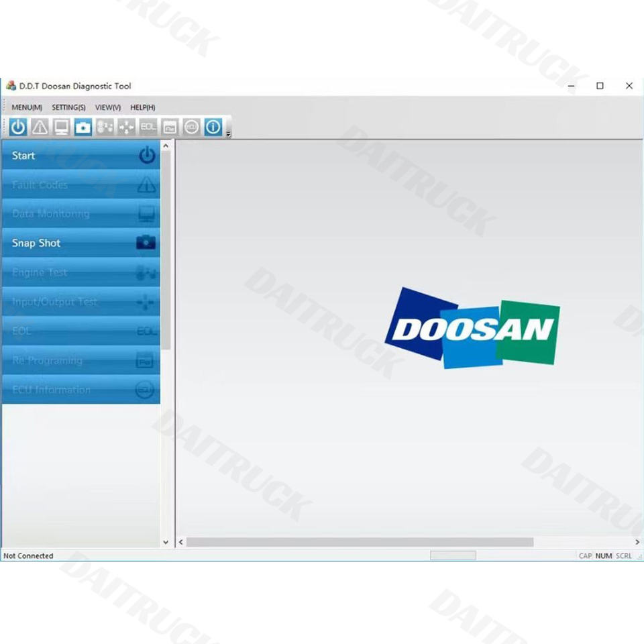
Task: Open the SETTING(S) menu
Action: click(x=68, y=107)
